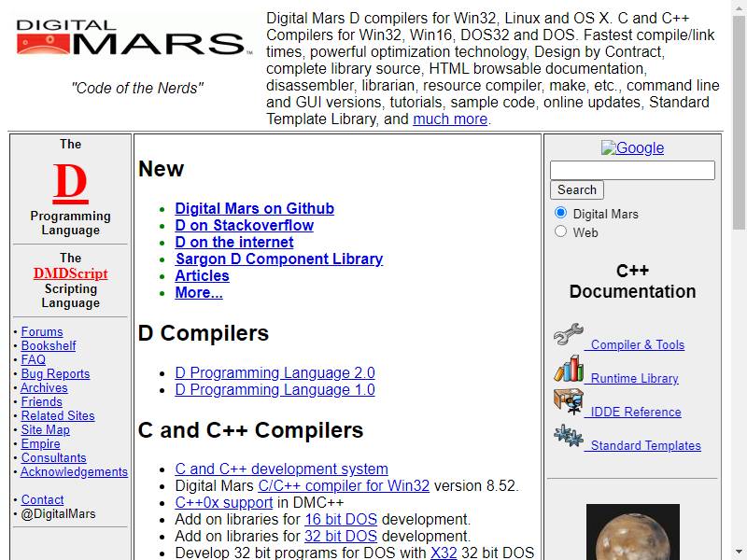The width and height of the screenshot is (747, 560).
Task: Open the X32 link
Action: [444, 553]
